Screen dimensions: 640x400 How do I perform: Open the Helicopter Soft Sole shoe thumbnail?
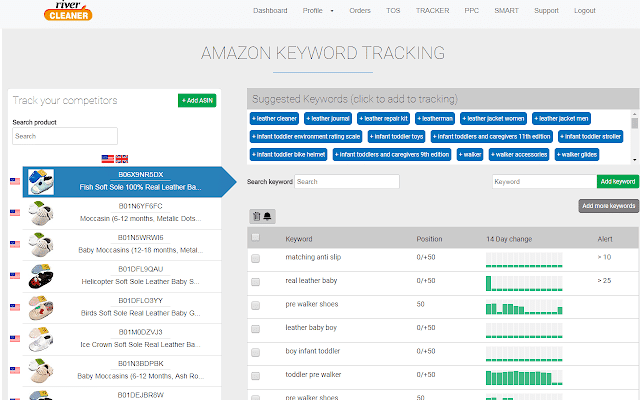tap(41, 276)
